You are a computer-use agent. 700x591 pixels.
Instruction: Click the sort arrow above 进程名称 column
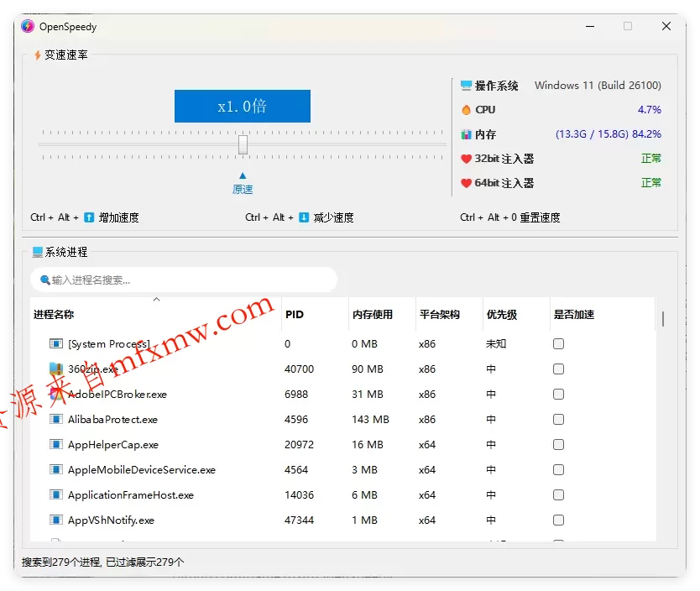coord(156,299)
